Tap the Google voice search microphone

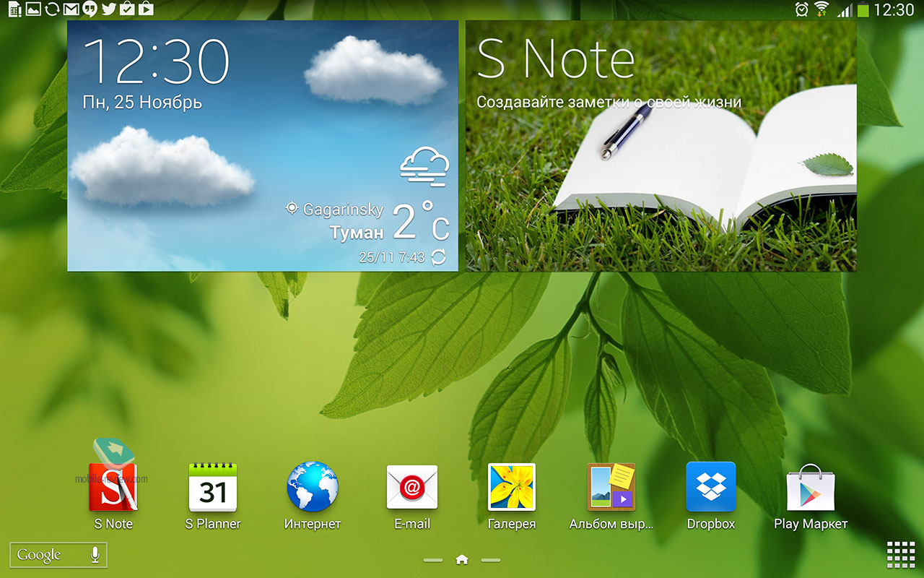coord(95,555)
